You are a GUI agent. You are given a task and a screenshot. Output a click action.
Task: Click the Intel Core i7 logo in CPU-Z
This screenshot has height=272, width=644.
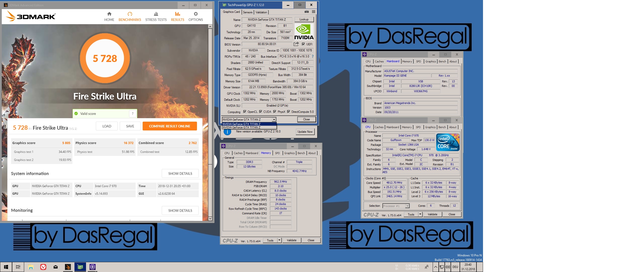[x=448, y=142]
